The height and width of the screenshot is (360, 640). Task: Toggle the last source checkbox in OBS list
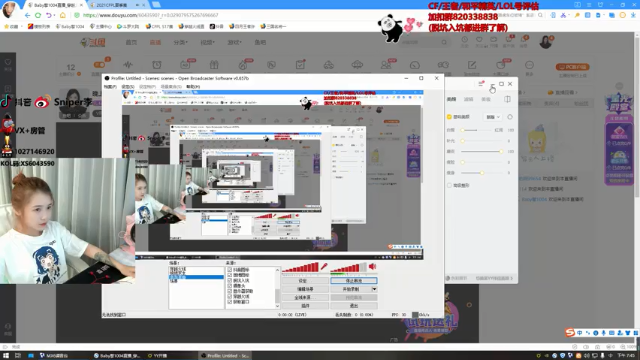229,302
